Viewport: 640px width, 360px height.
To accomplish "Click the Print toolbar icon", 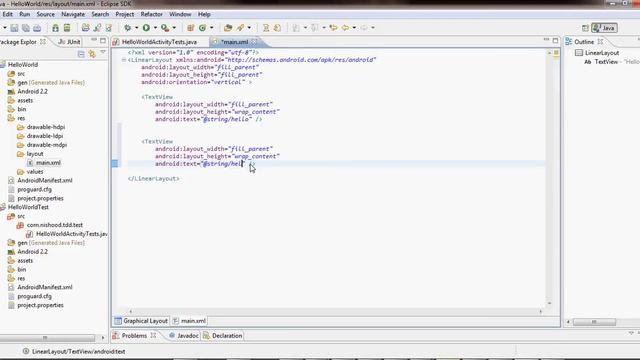I will 37,28.
